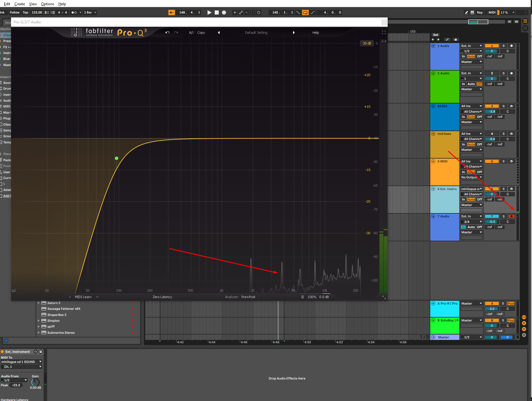The image size is (532, 401).
Task: Open 7 Audio input channel 3/4 dropdown
Action: (x=471, y=222)
